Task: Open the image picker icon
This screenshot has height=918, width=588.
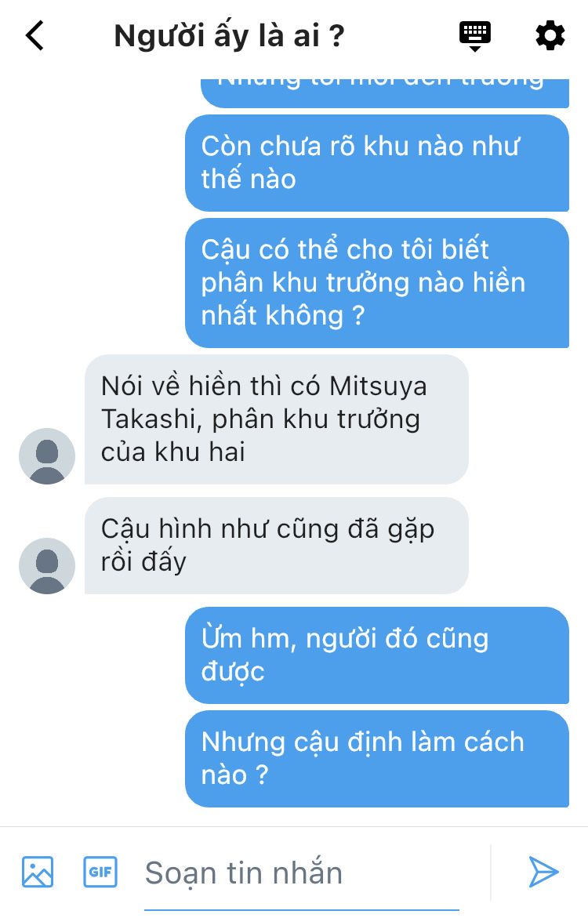Action: [x=38, y=872]
